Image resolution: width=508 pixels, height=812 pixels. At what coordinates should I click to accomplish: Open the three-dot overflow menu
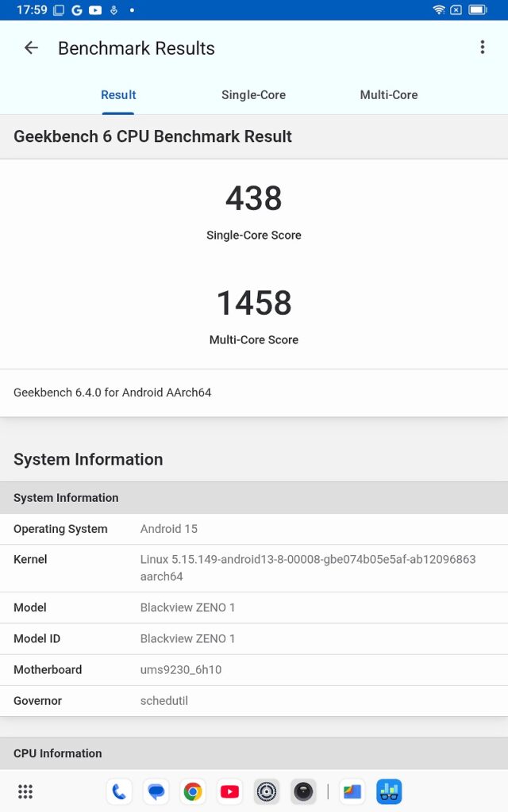point(482,47)
